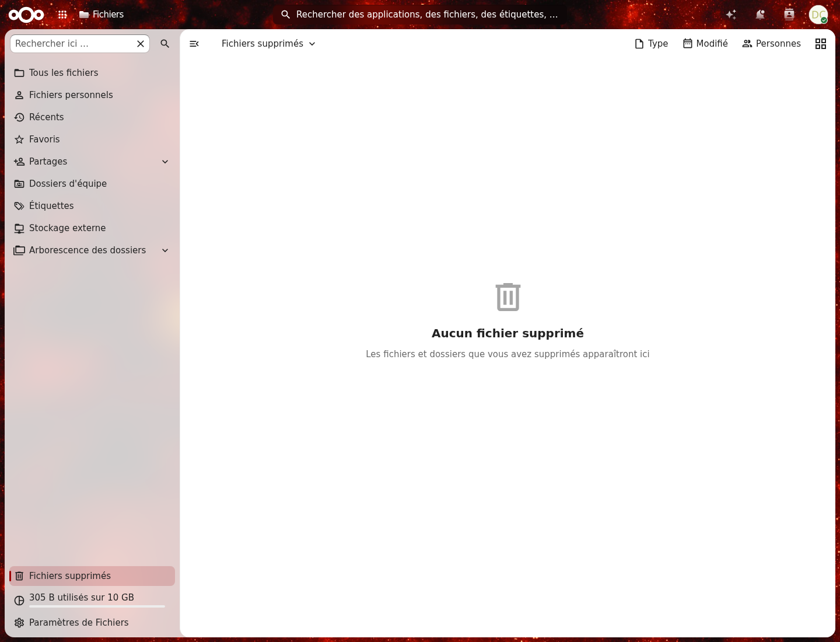Open the contacts menu icon
Screen dimensions: 840x642
789,15
